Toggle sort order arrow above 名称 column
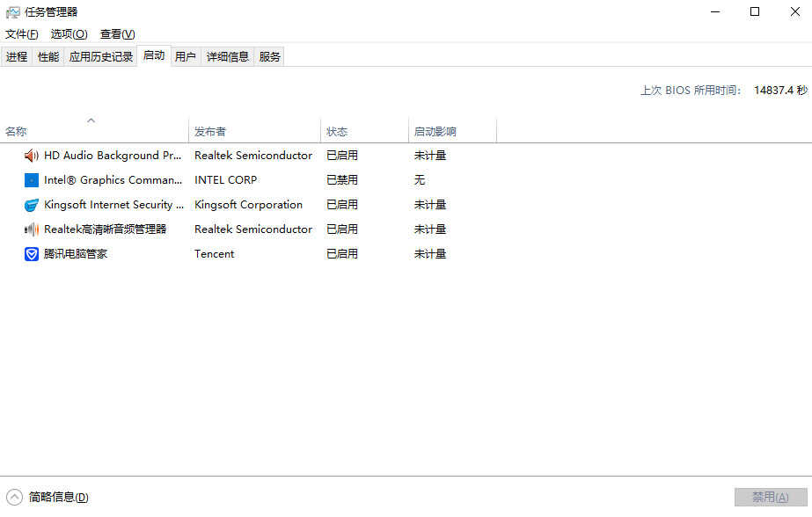This screenshot has width=812, height=517. tap(91, 120)
